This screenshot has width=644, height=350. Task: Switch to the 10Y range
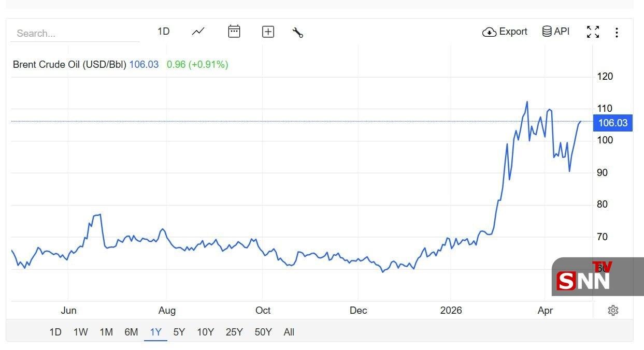[x=205, y=332]
